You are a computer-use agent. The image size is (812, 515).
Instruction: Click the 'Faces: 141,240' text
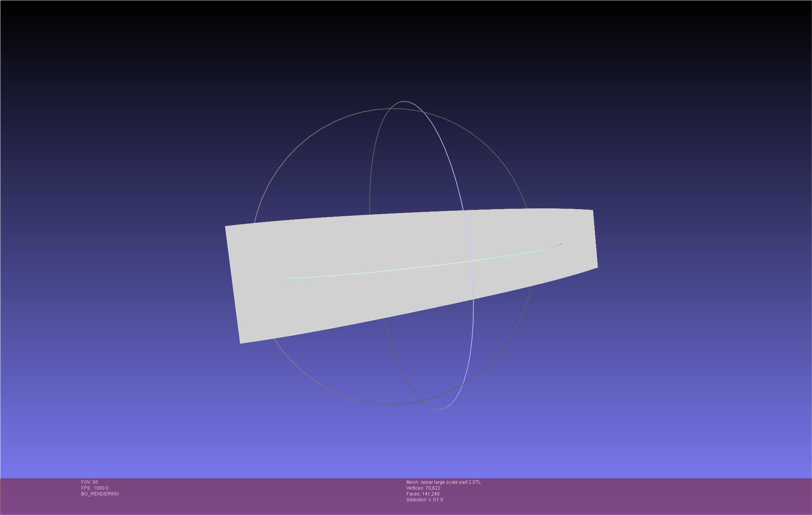point(423,494)
